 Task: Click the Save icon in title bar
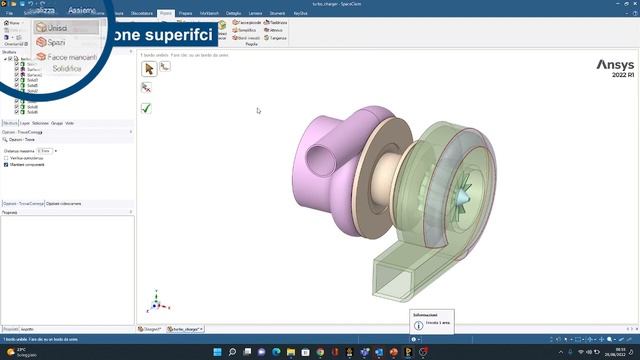(x=22, y=4)
